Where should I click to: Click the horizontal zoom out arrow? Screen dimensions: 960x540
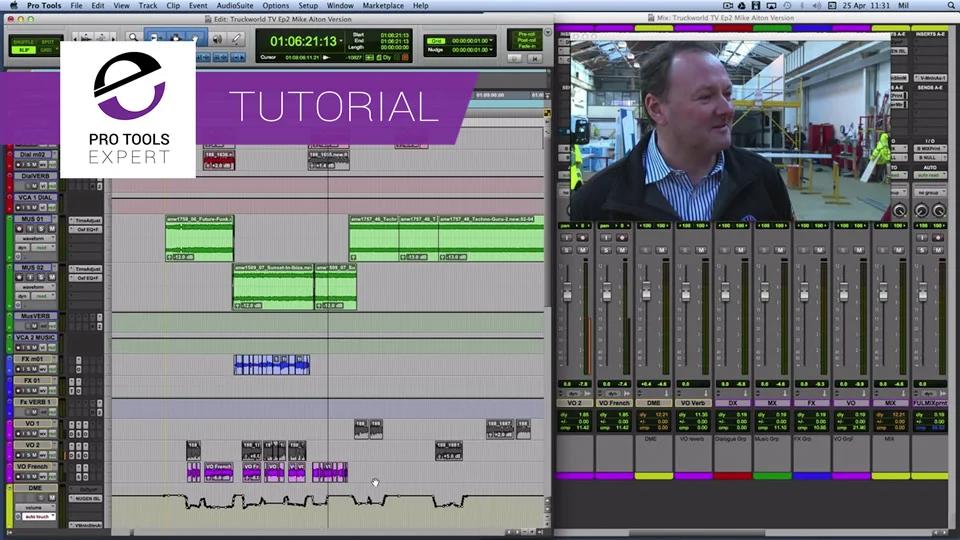(x=76, y=37)
